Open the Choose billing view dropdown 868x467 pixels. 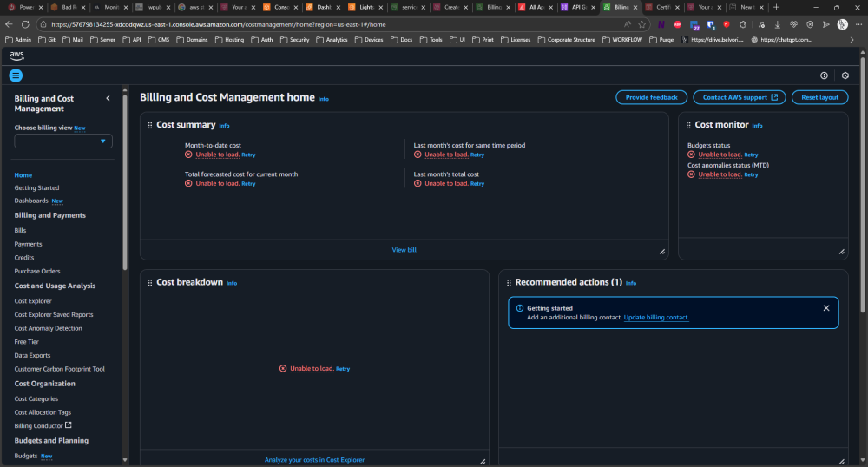coord(63,141)
